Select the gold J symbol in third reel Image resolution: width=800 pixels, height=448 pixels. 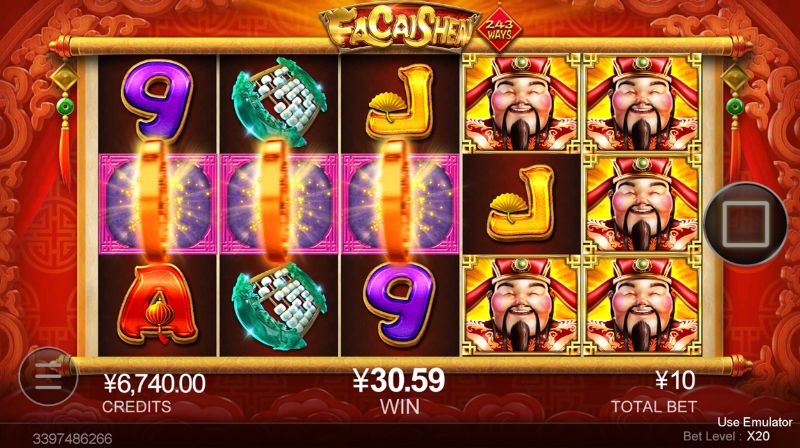399,102
